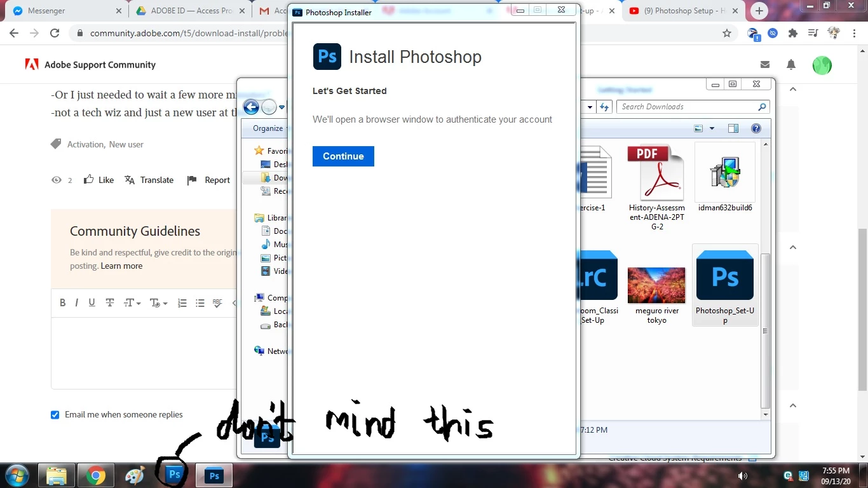Insert bulleted list in reply editor
Viewport: 868px width, 488px height.
click(200, 303)
